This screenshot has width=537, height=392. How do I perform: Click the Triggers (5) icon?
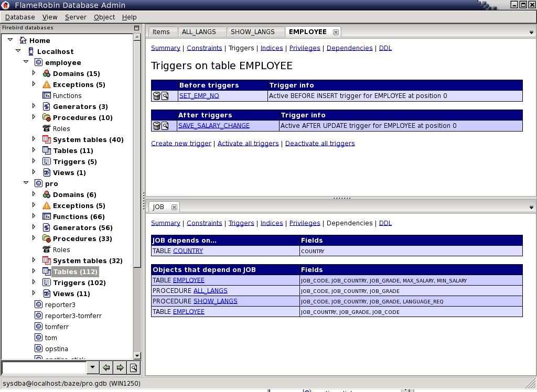coord(47,161)
